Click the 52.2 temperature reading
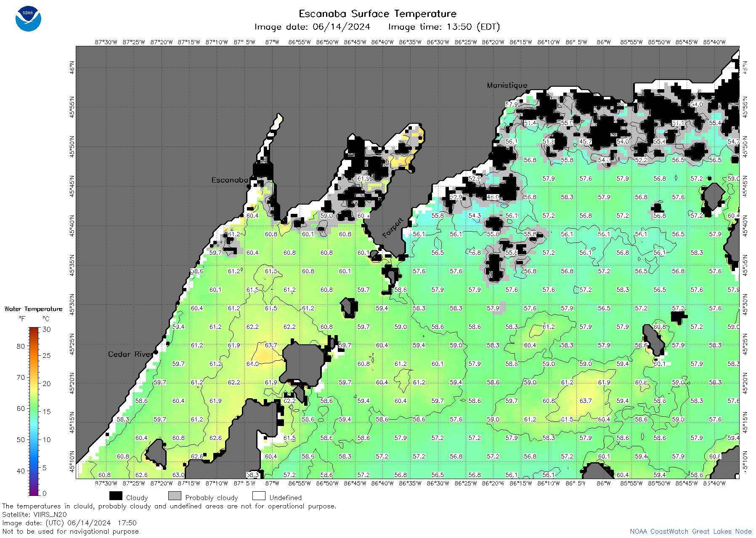Viewport: 756px width, 538px height. click(x=641, y=160)
